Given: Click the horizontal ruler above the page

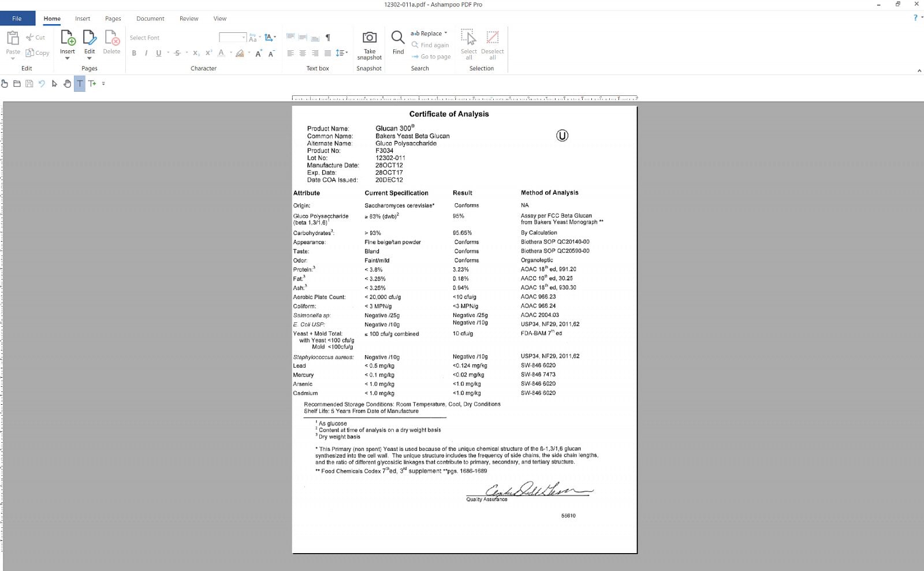Looking at the screenshot, I should (464, 98).
